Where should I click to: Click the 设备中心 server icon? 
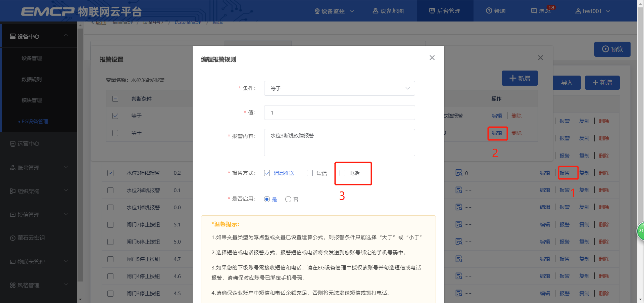[x=13, y=36]
